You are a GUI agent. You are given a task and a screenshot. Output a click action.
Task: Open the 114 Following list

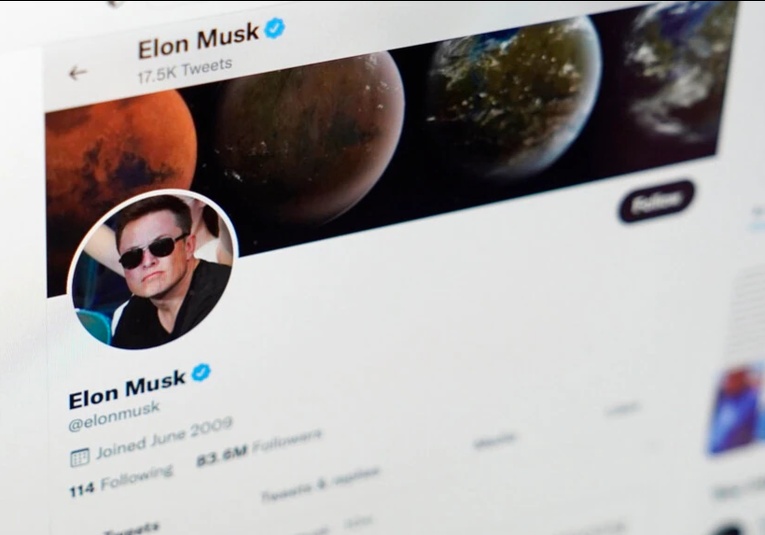tap(121, 480)
